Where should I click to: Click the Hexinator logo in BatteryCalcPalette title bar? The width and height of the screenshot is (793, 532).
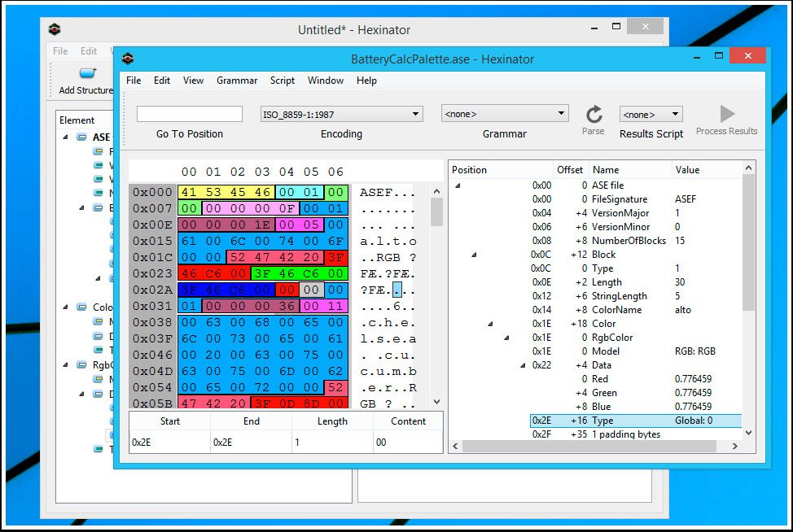coord(128,59)
